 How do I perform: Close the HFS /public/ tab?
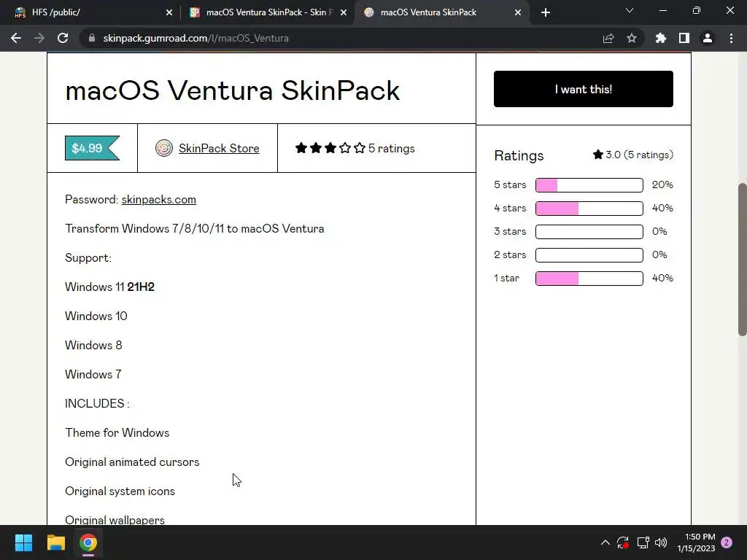169,12
